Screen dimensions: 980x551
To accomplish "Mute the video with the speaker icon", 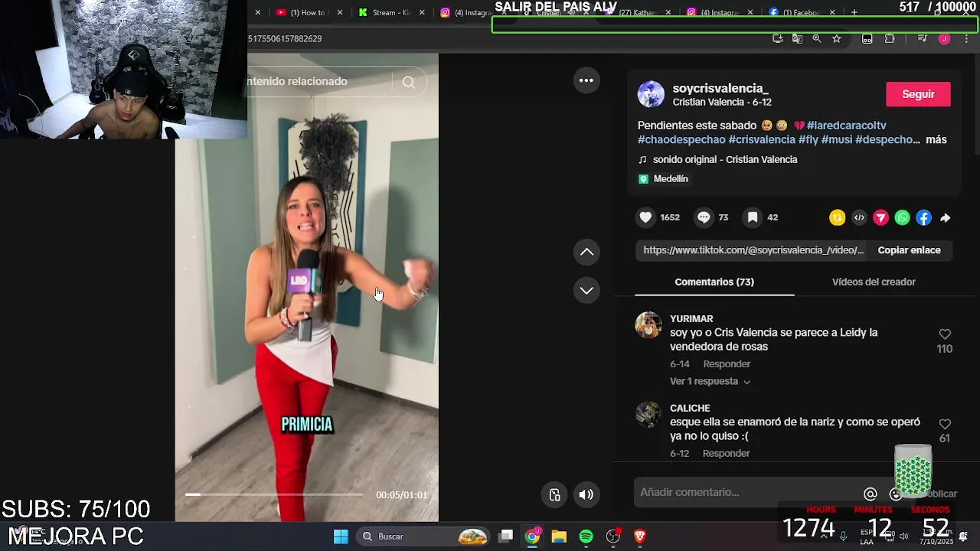I will (586, 494).
